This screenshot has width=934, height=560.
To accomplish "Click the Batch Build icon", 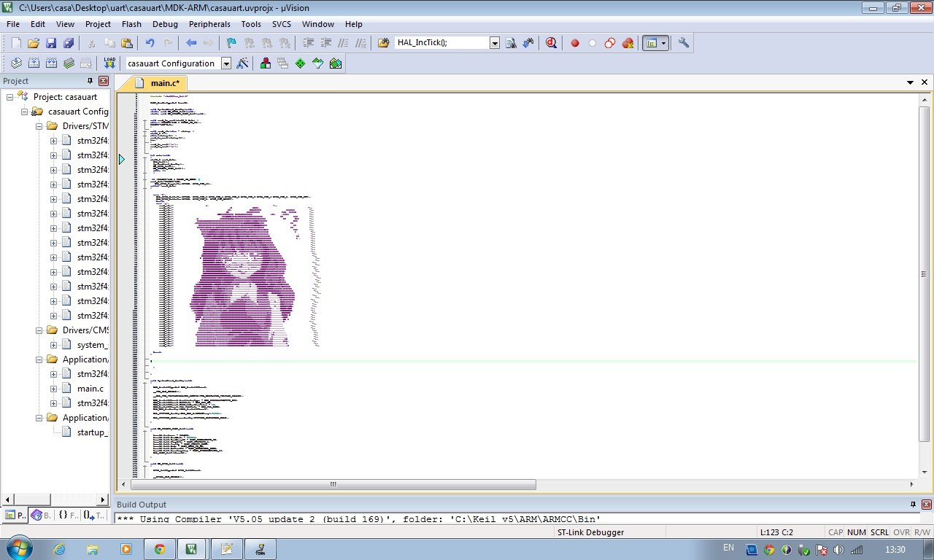I will (69, 63).
